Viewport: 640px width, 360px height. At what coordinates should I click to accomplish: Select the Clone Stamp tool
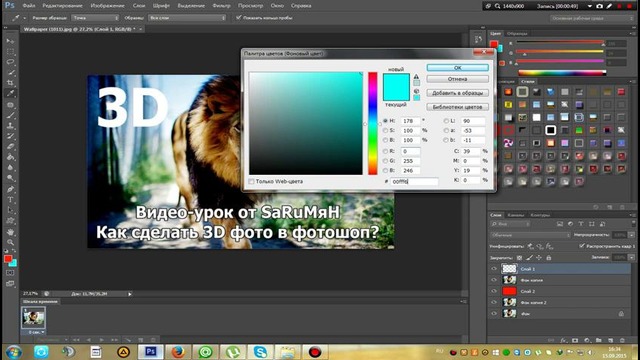point(10,126)
